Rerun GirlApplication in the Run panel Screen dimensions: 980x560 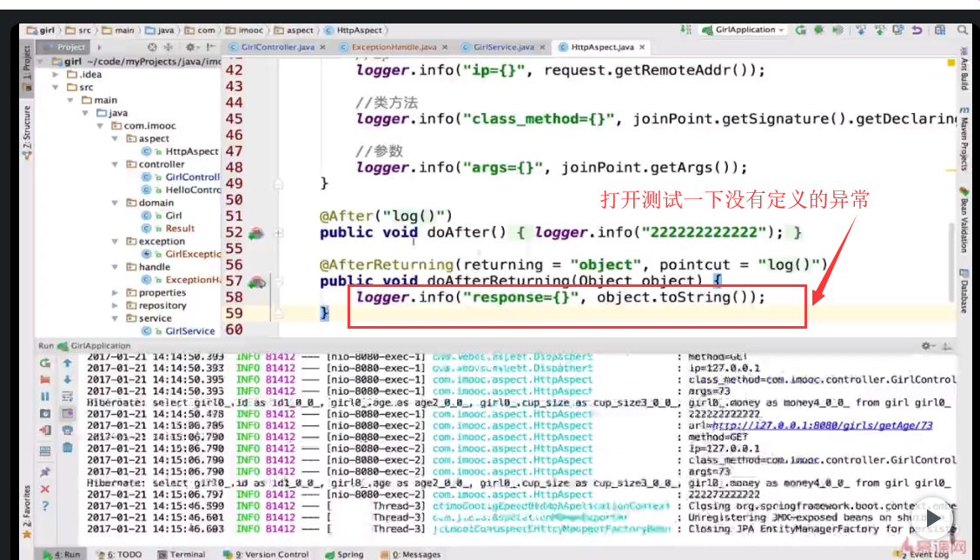45,363
